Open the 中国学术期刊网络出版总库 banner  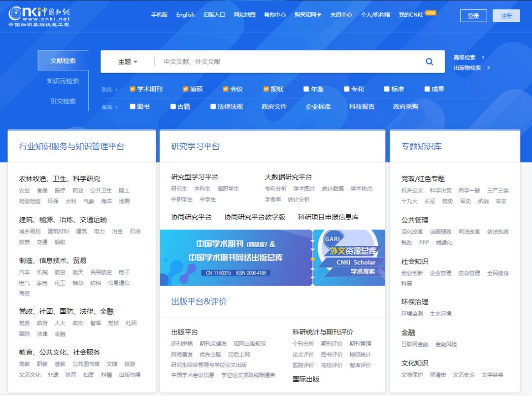tap(236, 258)
